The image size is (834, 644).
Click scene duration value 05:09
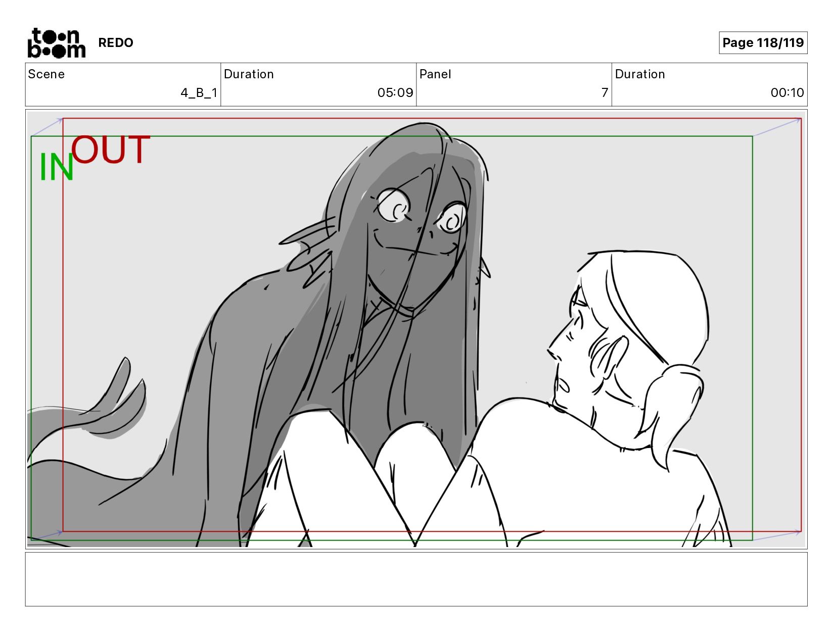click(x=395, y=93)
